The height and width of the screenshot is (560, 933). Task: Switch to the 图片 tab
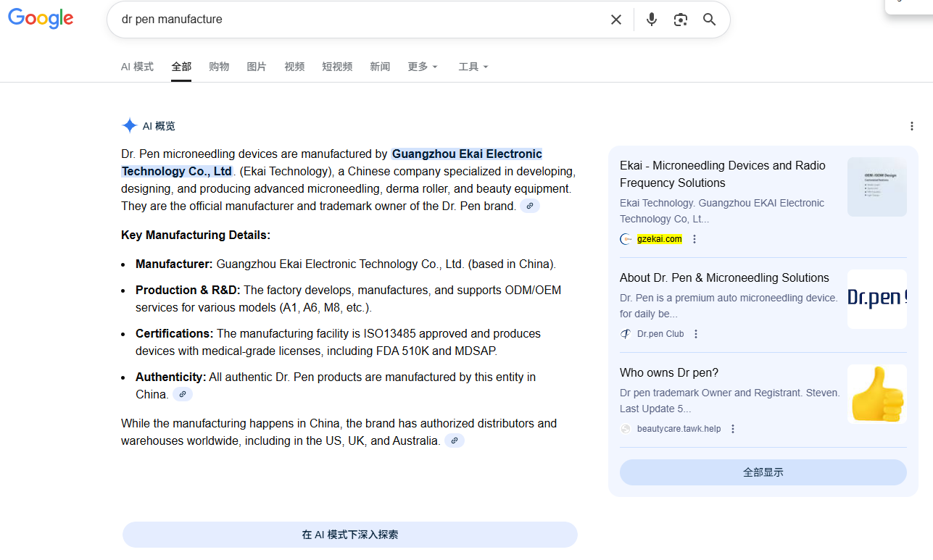click(x=257, y=67)
